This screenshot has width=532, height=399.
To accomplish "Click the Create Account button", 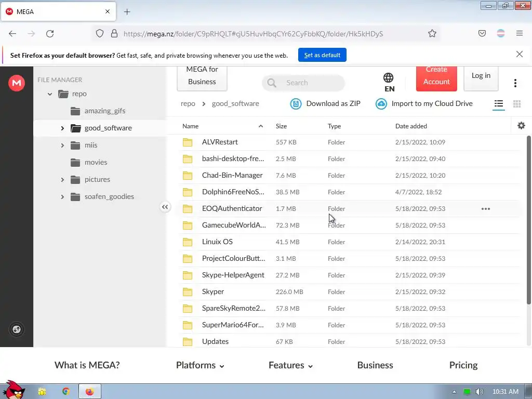I will 436,79.
